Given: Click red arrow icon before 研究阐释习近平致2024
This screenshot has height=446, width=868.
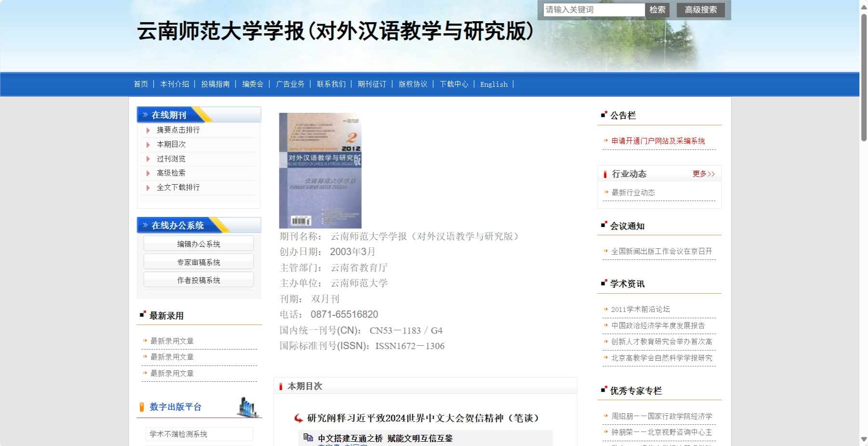Looking at the screenshot, I should pyautogui.click(x=299, y=418).
